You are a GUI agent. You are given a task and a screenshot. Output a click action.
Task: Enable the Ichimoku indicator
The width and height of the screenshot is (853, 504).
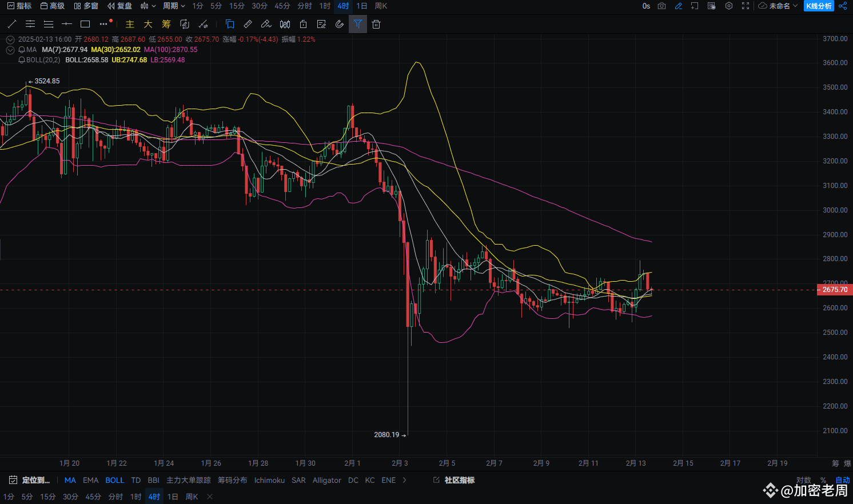(x=269, y=481)
